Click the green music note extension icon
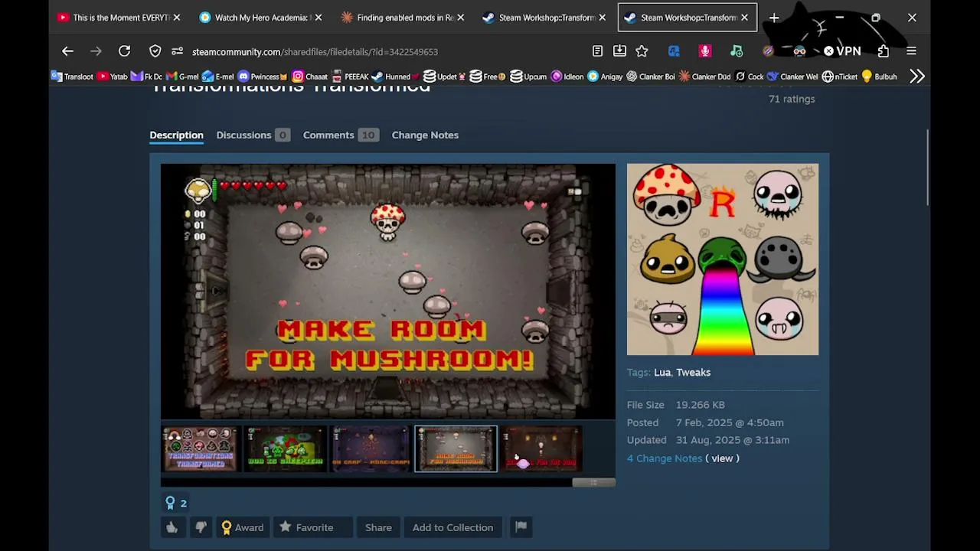The height and width of the screenshot is (551, 980). tap(737, 51)
